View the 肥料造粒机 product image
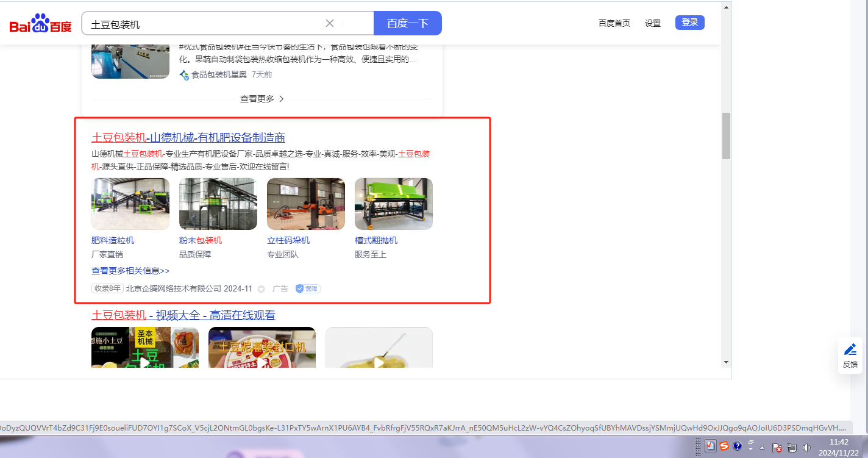This screenshot has height=458, width=868. click(x=130, y=204)
